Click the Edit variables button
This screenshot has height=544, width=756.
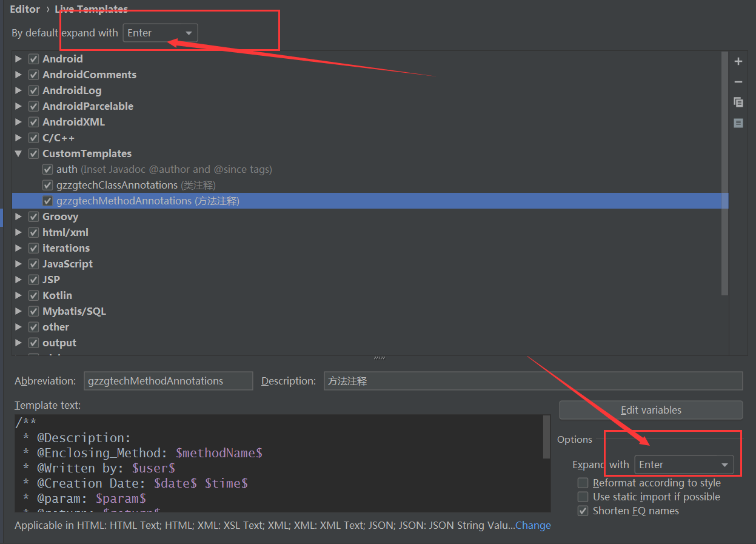pos(651,410)
